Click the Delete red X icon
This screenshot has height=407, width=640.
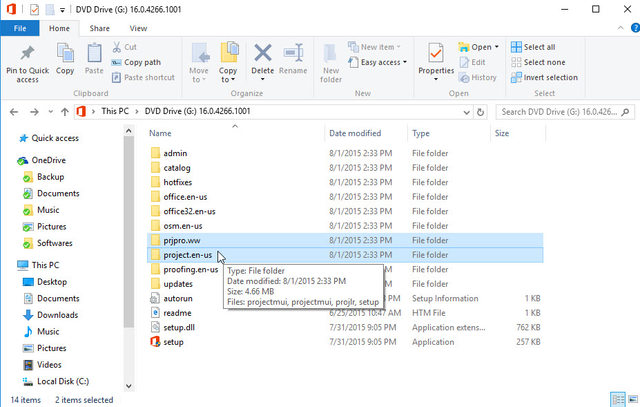[262, 53]
